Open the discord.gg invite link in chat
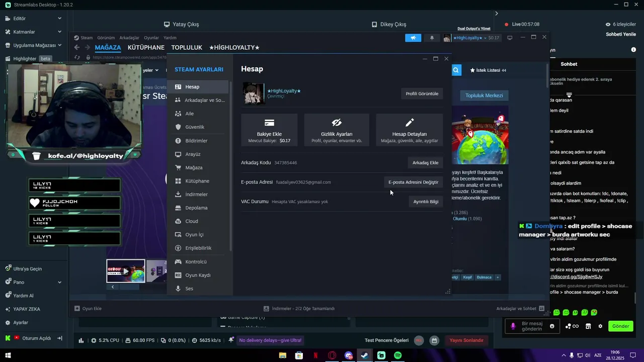This screenshot has height=362, width=644. click(576, 277)
